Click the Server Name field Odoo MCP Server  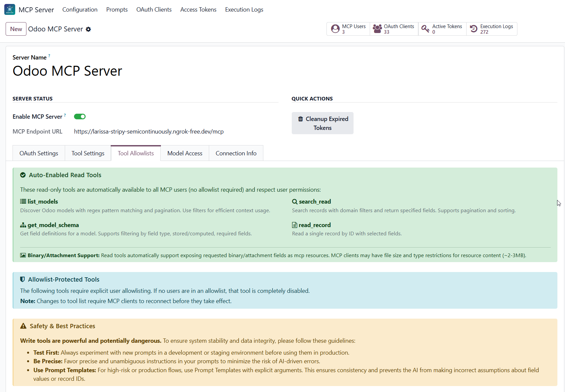tap(67, 71)
